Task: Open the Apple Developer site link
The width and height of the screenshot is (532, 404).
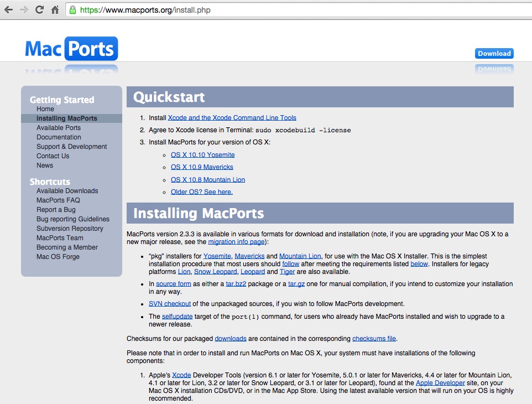Action: tap(440, 383)
